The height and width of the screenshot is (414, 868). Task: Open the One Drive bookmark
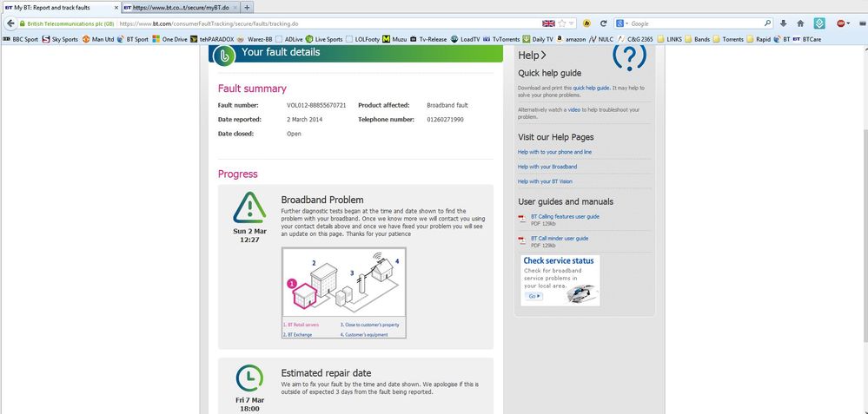click(170, 39)
